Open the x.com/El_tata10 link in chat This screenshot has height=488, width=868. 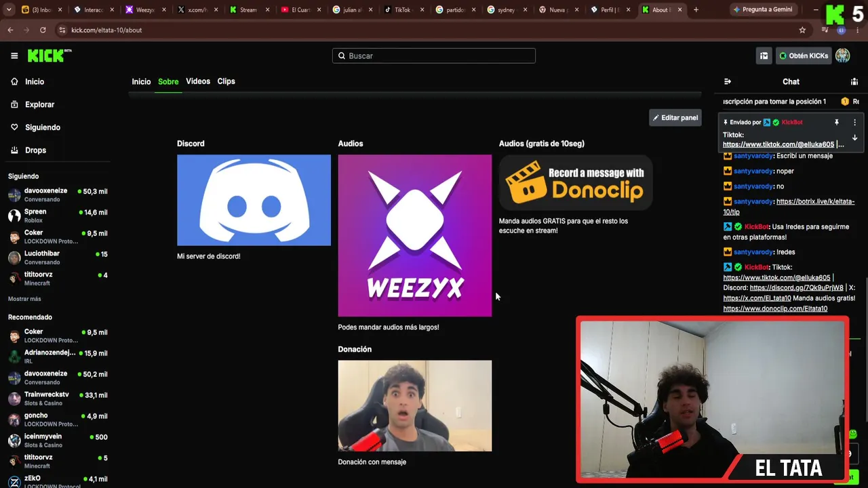click(x=757, y=298)
